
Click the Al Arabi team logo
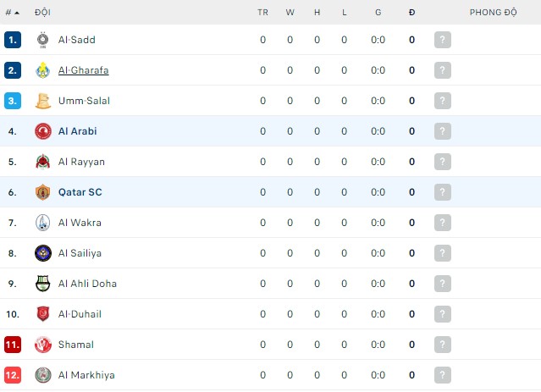[x=42, y=131]
